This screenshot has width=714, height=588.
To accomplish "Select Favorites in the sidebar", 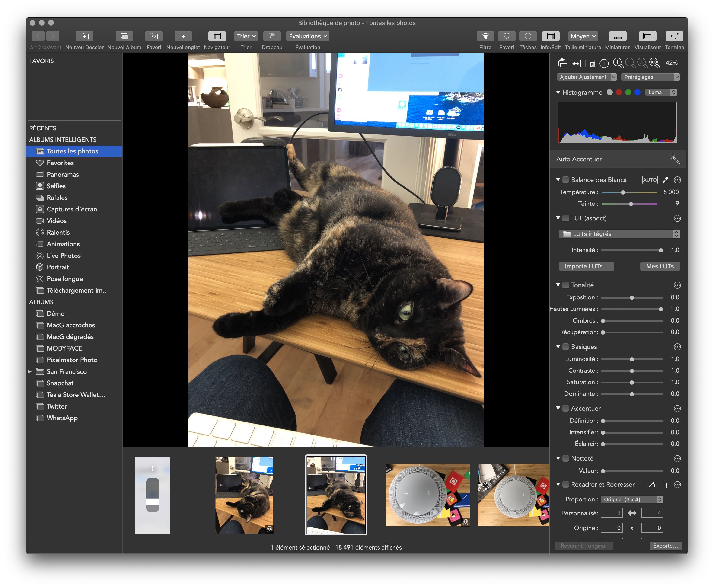I will [x=60, y=163].
